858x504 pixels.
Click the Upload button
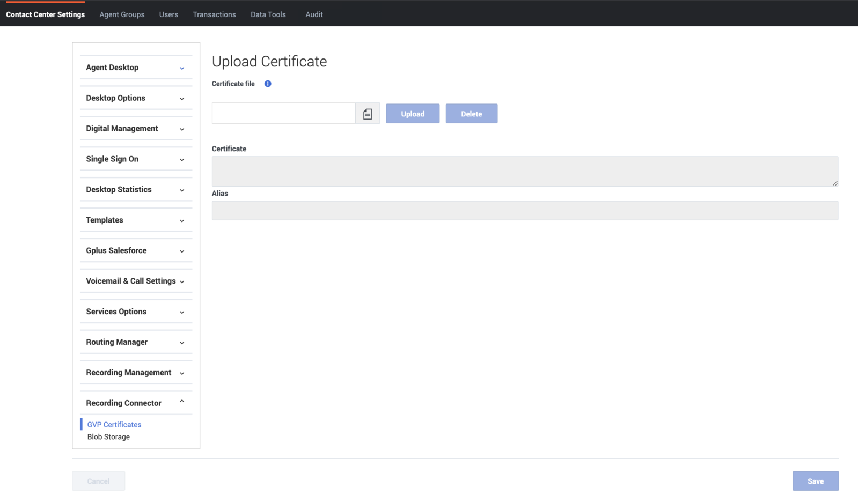tap(413, 114)
